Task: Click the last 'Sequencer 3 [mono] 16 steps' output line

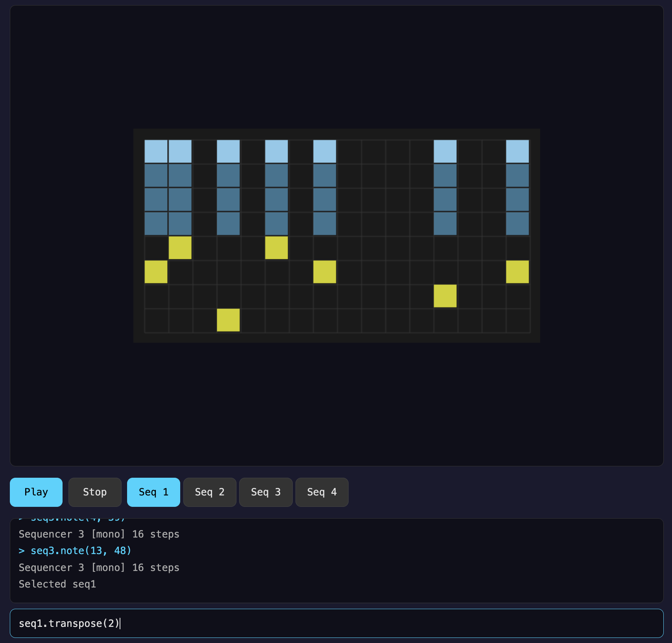Action: [99, 567]
